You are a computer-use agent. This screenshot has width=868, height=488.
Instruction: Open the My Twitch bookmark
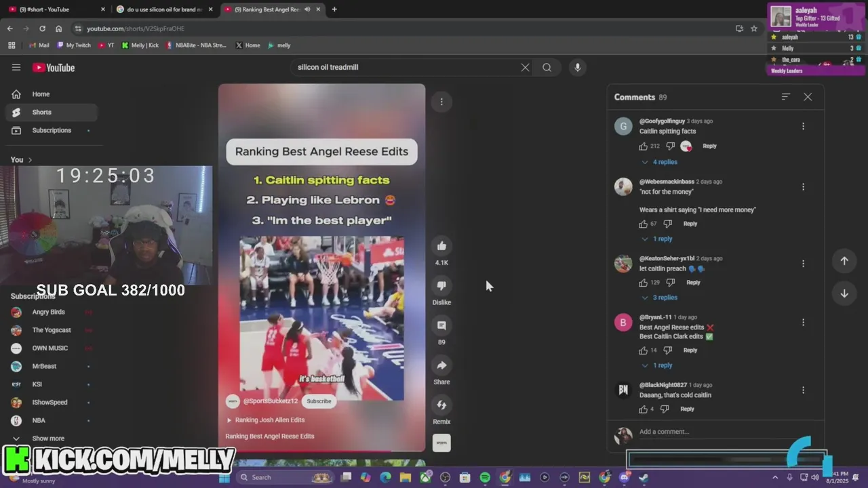(74, 45)
